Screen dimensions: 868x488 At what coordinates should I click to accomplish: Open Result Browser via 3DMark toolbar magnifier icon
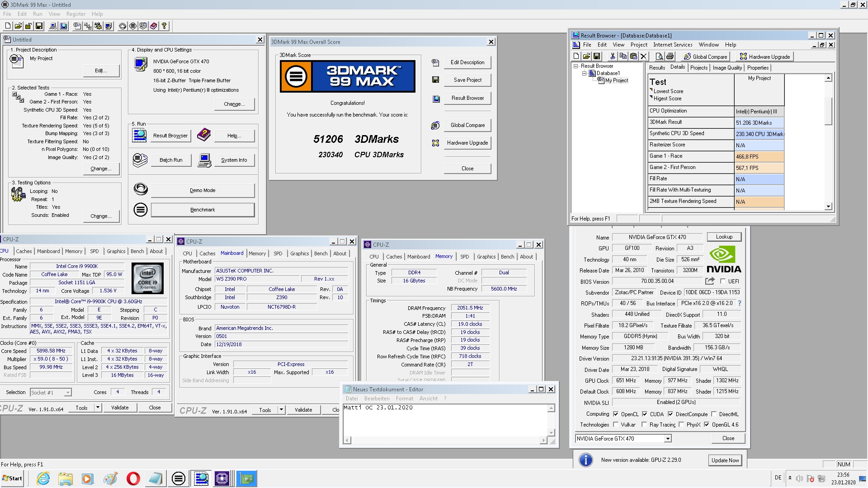click(x=63, y=26)
